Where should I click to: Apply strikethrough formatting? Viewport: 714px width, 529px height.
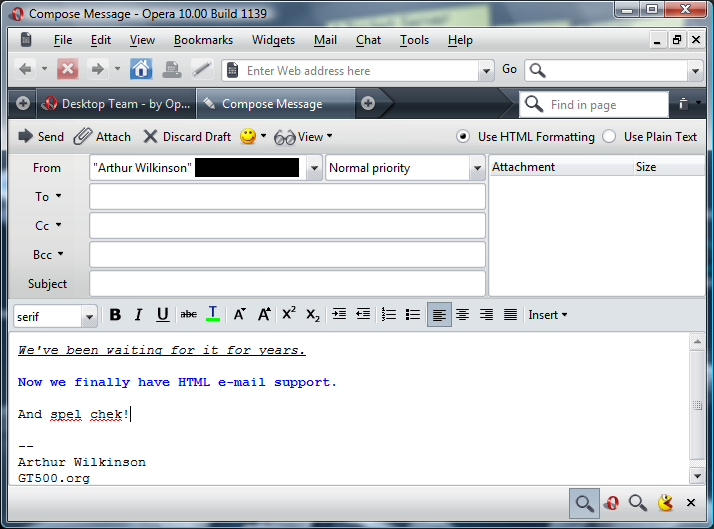189,315
